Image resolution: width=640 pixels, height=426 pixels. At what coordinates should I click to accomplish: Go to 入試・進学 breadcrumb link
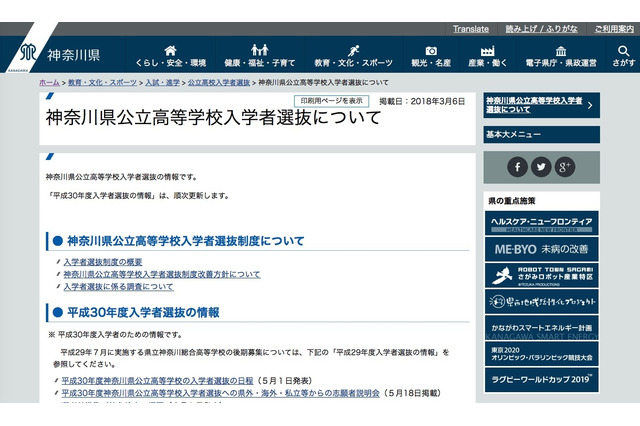point(162,82)
